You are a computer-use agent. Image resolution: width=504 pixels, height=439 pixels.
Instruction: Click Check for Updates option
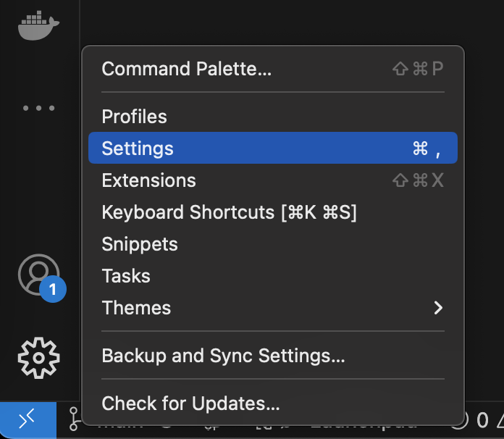[x=190, y=404]
